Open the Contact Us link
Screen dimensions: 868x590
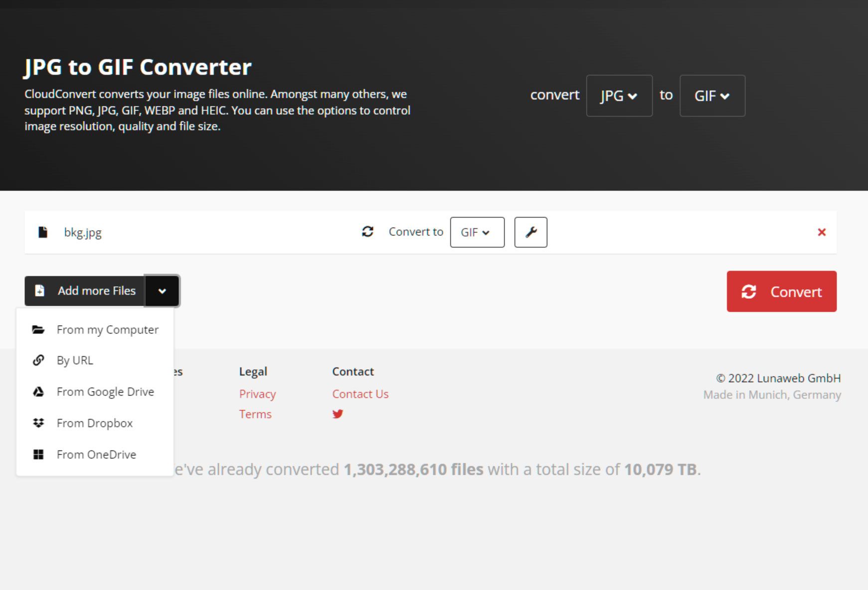(x=360, y=394)
